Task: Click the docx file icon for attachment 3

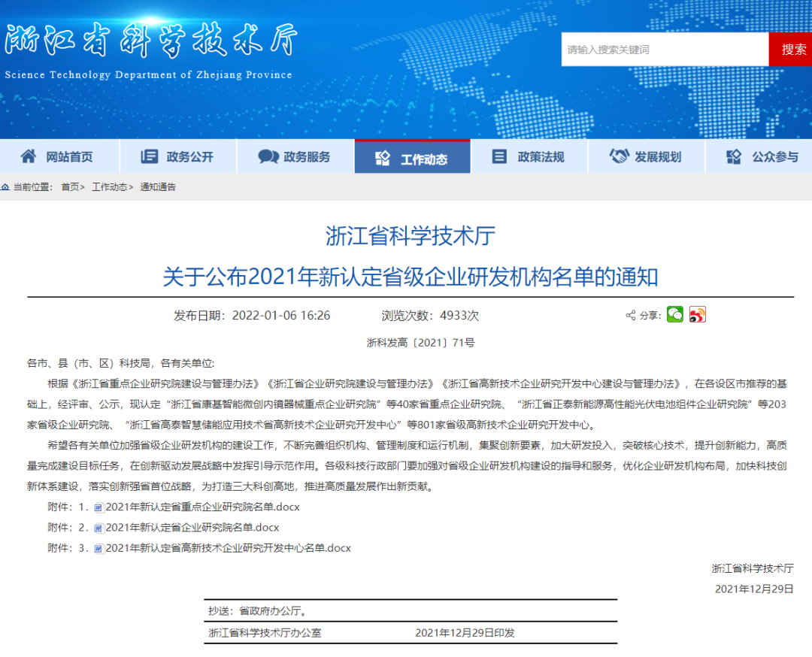Action: click(99, 549)
